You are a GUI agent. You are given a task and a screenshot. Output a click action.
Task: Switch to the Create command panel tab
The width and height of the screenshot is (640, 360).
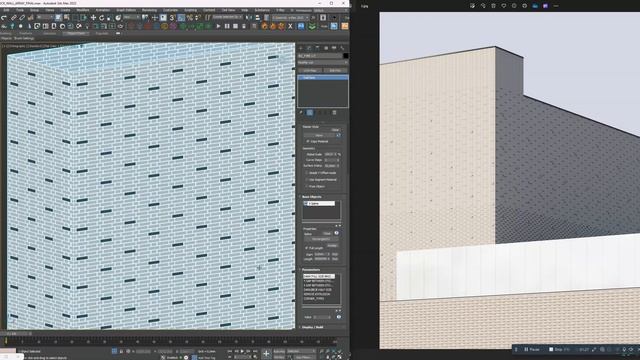(x=301, y=48)
